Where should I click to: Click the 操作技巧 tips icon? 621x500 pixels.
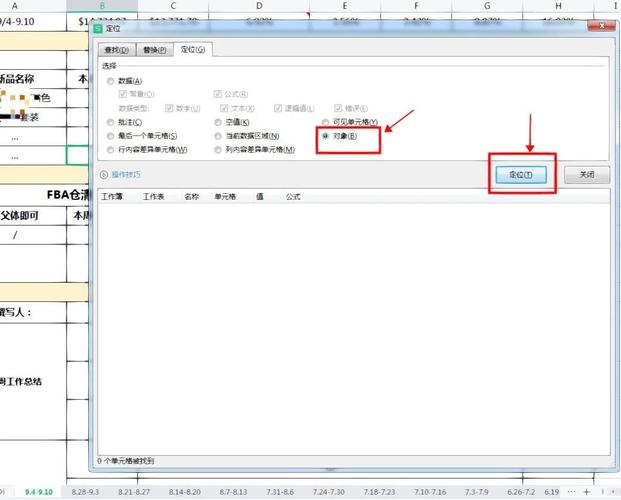104,175
